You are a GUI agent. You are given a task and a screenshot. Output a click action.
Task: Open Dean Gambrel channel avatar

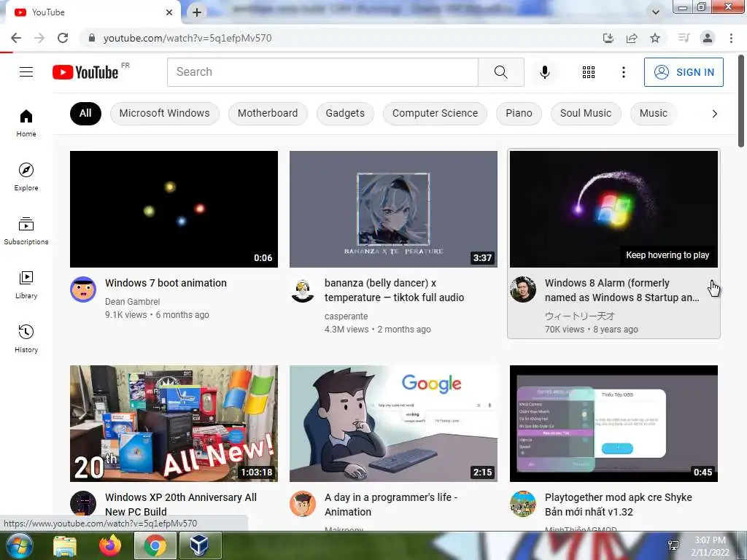[83, 289]
